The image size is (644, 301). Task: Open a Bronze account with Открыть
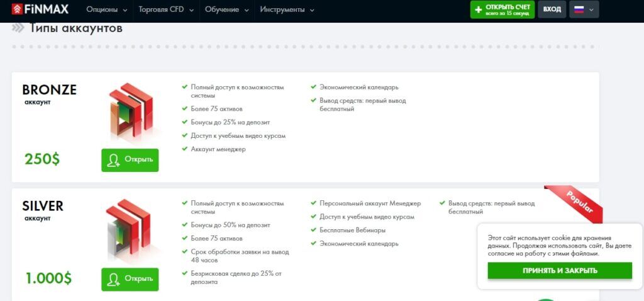[130, 160]
